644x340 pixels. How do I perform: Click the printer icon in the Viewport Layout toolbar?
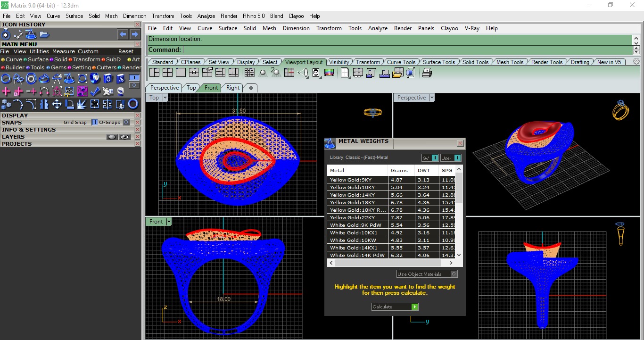pyautogui.click(x=427, y=73)
